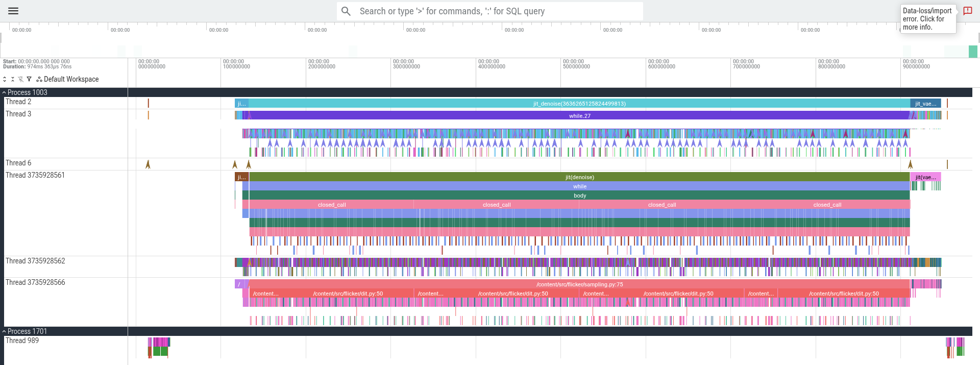Click the expand all tracks icon
This screenshot has width=980, height=365.
(5, 79)
